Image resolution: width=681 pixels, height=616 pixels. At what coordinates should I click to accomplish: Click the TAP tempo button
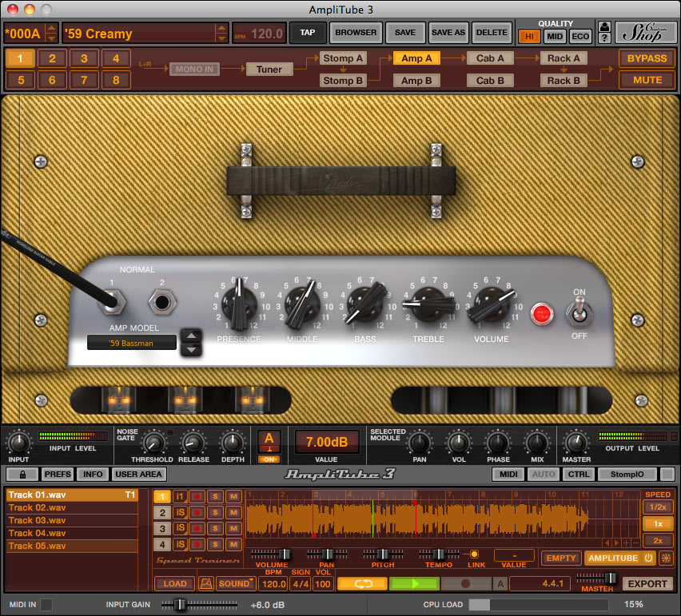308,33
